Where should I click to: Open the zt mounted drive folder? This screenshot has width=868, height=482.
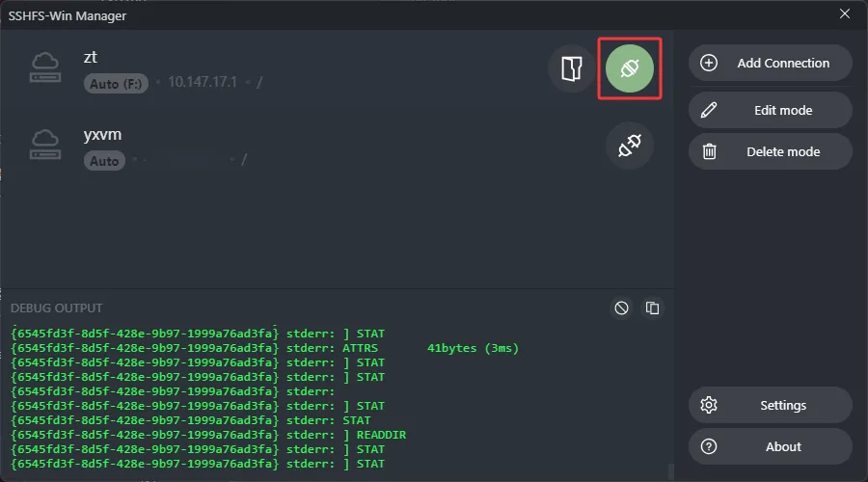coord(572,67)
